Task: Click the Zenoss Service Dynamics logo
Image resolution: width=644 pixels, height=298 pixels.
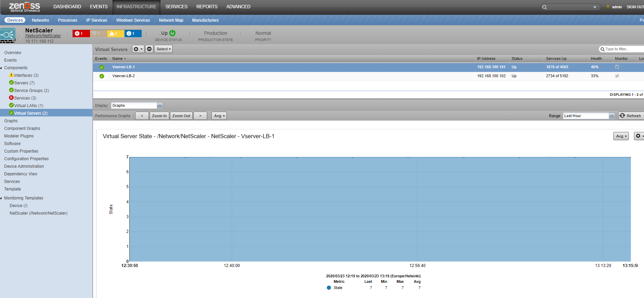Action: click(24, 7)
